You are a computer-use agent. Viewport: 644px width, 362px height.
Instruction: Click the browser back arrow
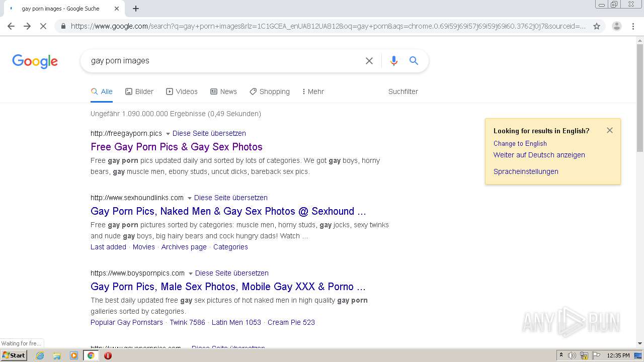[11, 26]
